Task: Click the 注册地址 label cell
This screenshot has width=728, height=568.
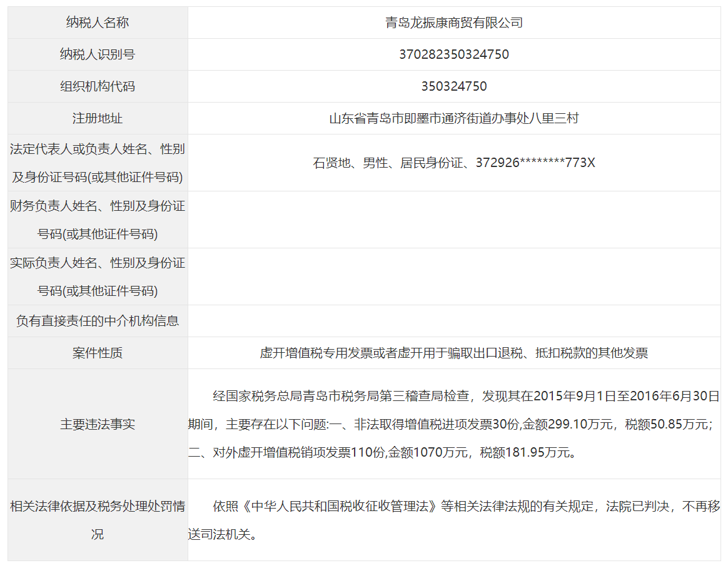Action: (x=98, y=118)
